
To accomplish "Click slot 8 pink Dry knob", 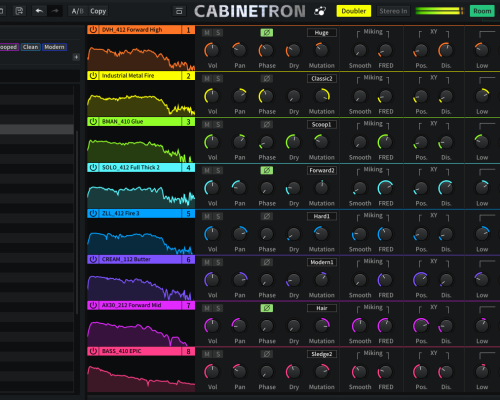I will click(x=293, y=372).
